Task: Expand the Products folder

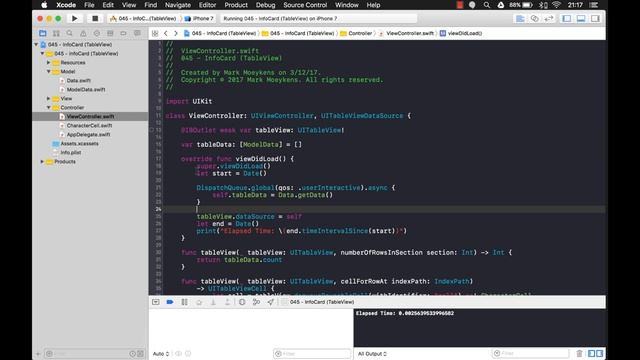Action: [42, 162]
